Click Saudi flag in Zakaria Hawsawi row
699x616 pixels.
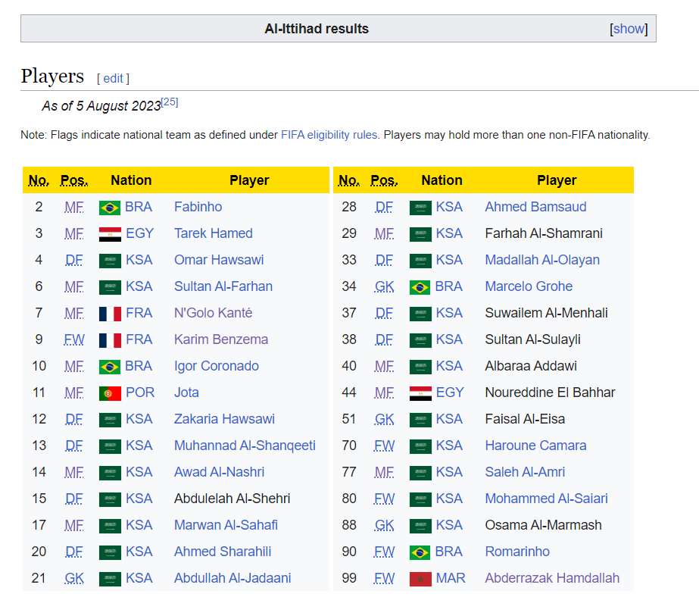110,420
